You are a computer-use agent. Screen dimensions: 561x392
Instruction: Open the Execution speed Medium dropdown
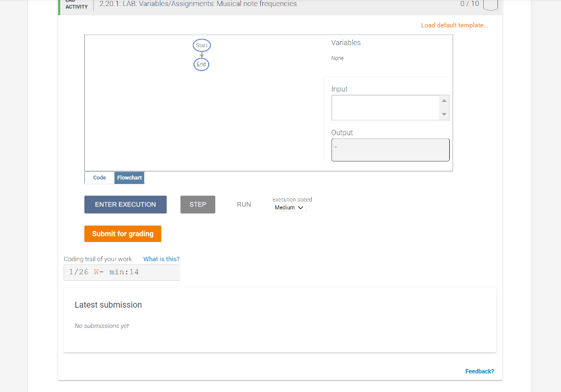[289, 208]
